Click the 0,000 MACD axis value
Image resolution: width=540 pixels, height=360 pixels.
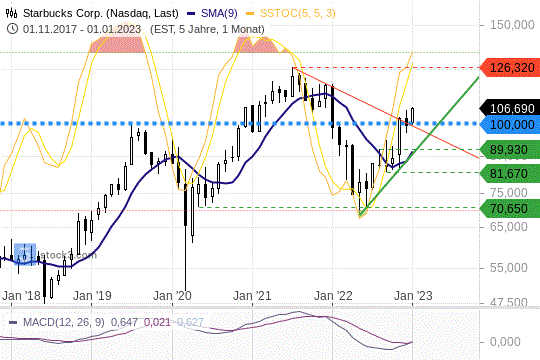(x=505, y=342)
